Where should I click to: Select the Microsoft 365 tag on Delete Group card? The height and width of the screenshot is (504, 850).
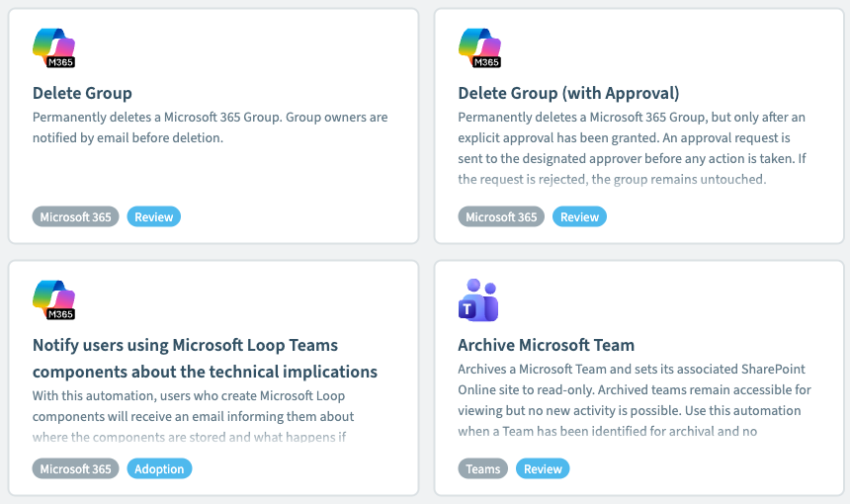pyautogui.click(x=75, y=216)
